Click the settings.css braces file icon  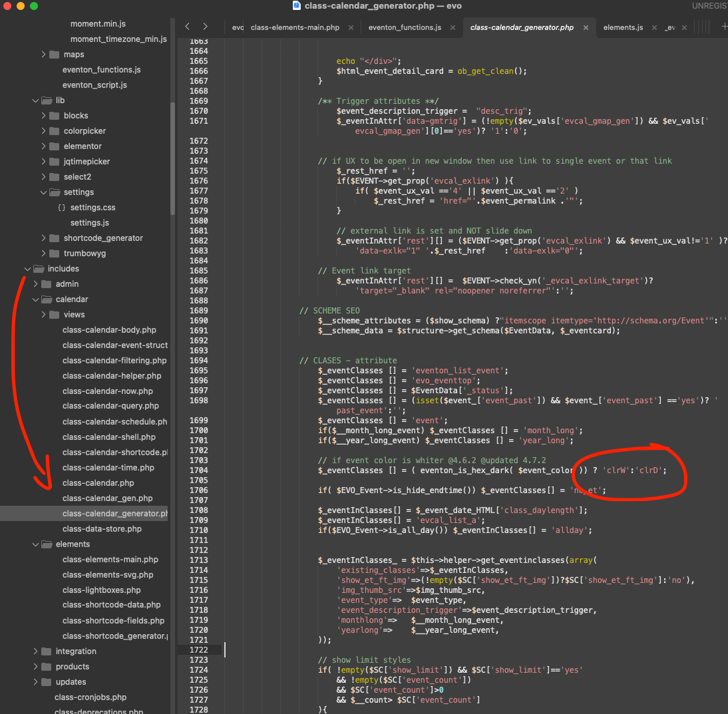click(x=61, y=208)
